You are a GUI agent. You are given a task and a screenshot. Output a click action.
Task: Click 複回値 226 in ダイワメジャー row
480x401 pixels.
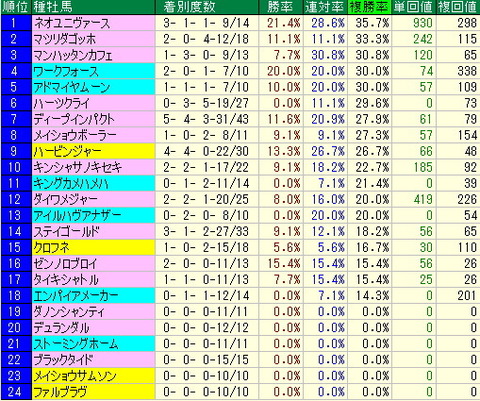(467, 199)
